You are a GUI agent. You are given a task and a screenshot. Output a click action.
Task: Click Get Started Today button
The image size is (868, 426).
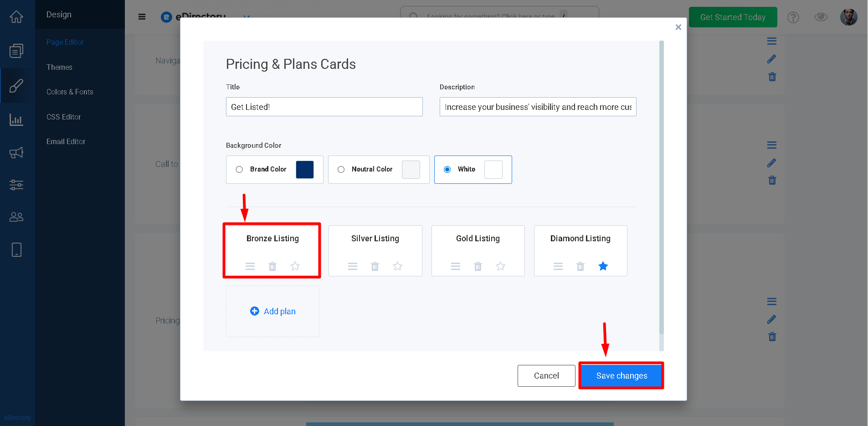point(733,17)
